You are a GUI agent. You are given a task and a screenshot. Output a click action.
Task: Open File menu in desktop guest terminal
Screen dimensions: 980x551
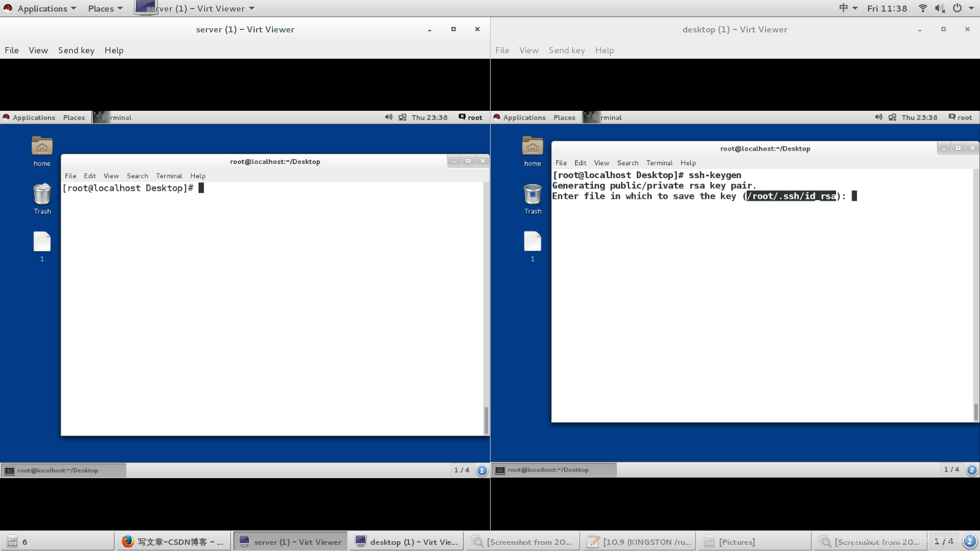click(561, 163)
